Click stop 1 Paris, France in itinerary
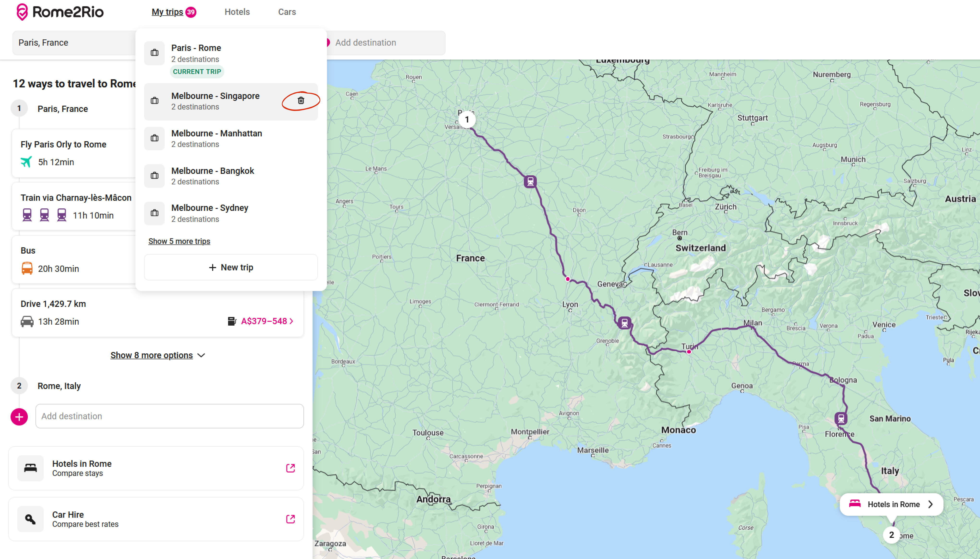 (x=63, y=109)
